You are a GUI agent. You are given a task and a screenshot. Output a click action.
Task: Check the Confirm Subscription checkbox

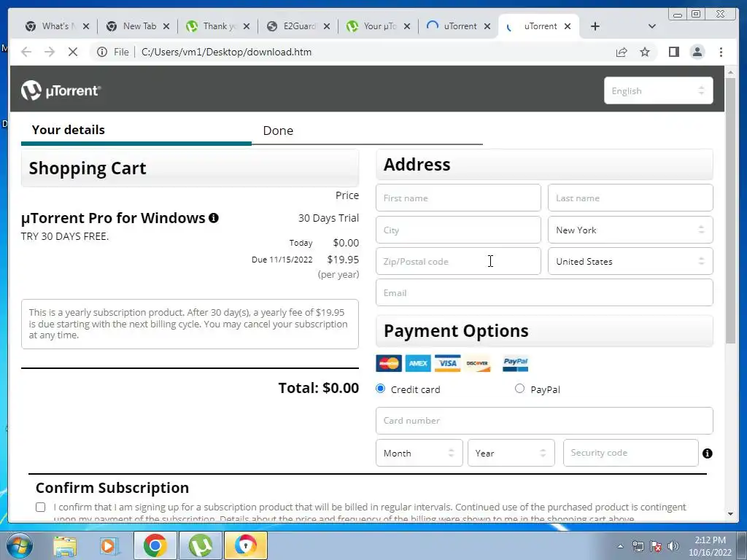coord(41,507)
